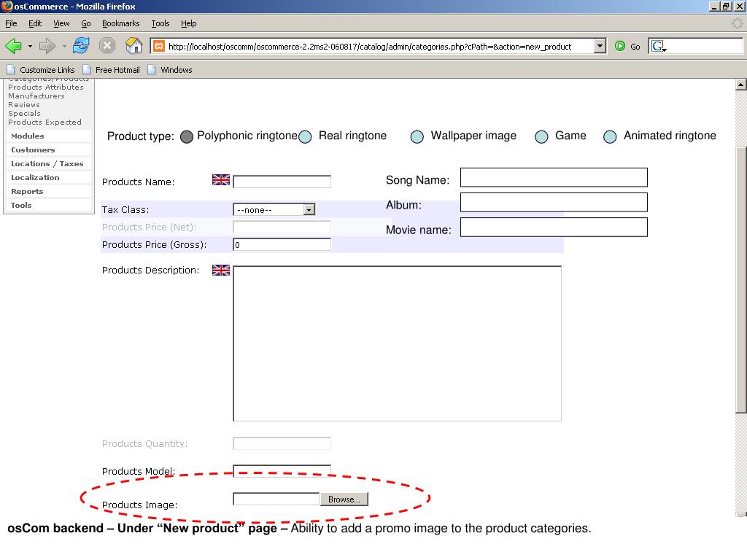Open the File menu
The width and height of the screenshot is (747, 560).
tap(11, 23)
